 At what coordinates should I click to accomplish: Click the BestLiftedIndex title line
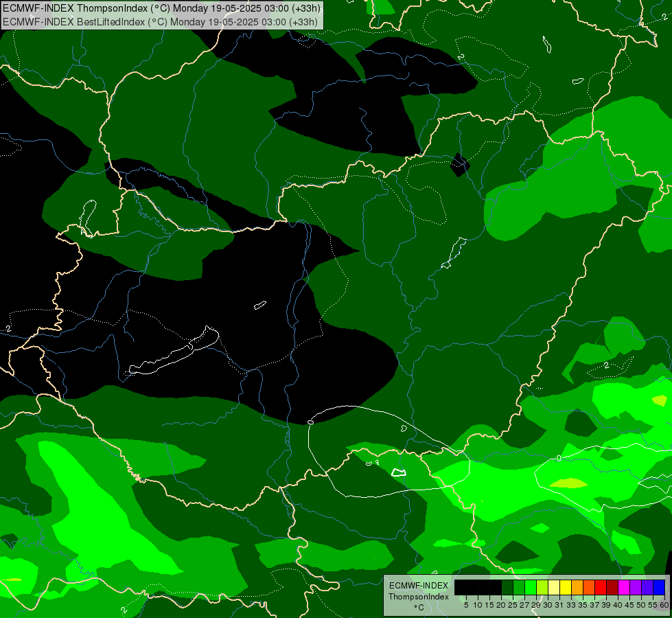(161, 21)
